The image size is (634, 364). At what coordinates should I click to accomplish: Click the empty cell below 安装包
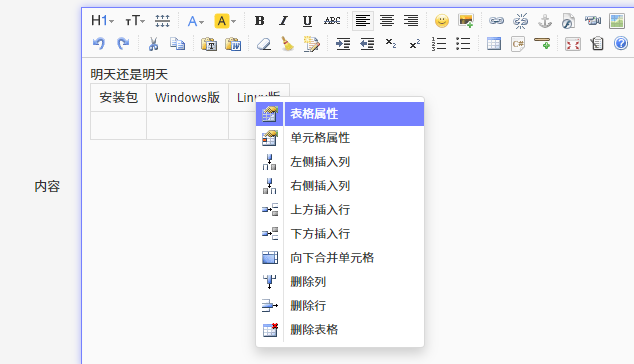tap(118, 126)
